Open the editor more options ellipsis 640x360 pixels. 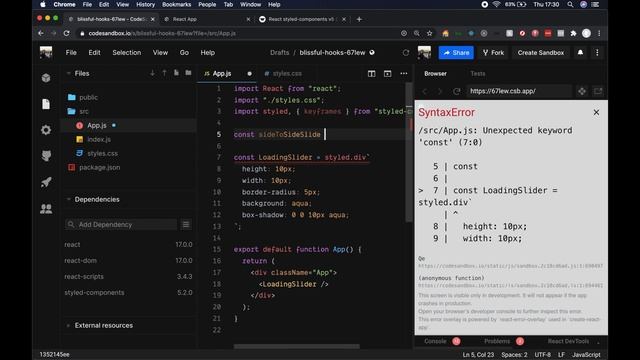(x=404, y=73)
